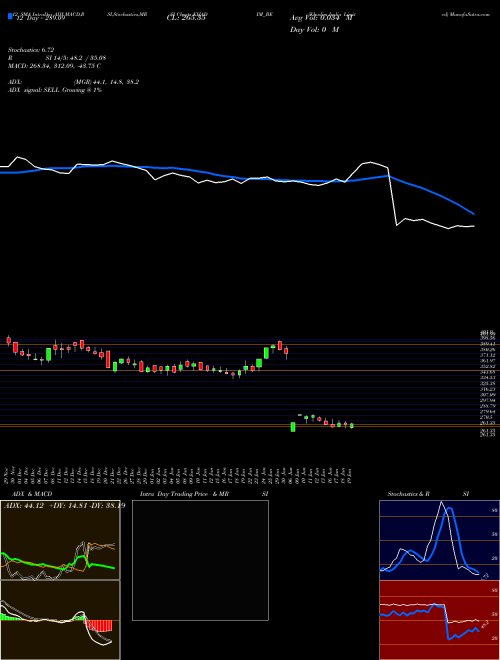
Task: Click the ADX: 44.12 +DY -DY readout
Action: 64,506
